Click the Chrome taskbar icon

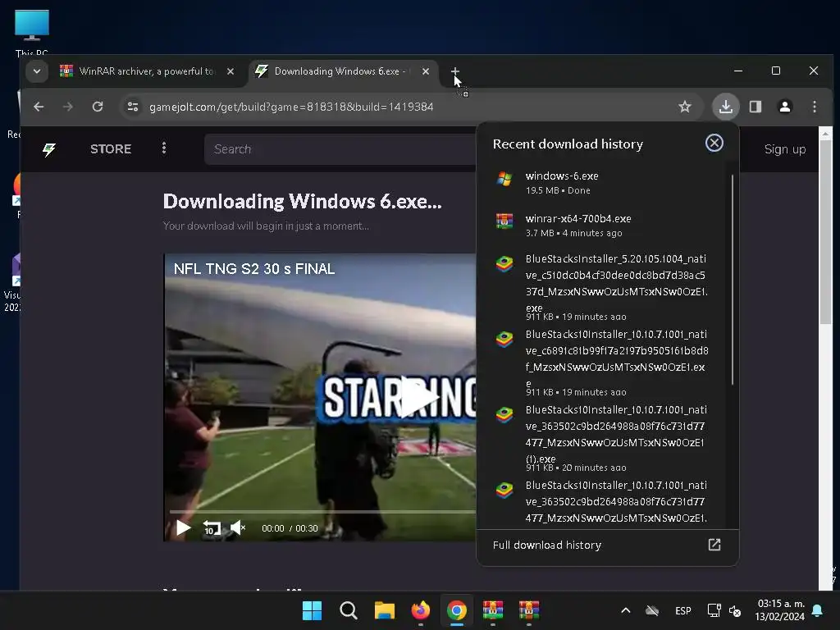(x=456, y=610)
